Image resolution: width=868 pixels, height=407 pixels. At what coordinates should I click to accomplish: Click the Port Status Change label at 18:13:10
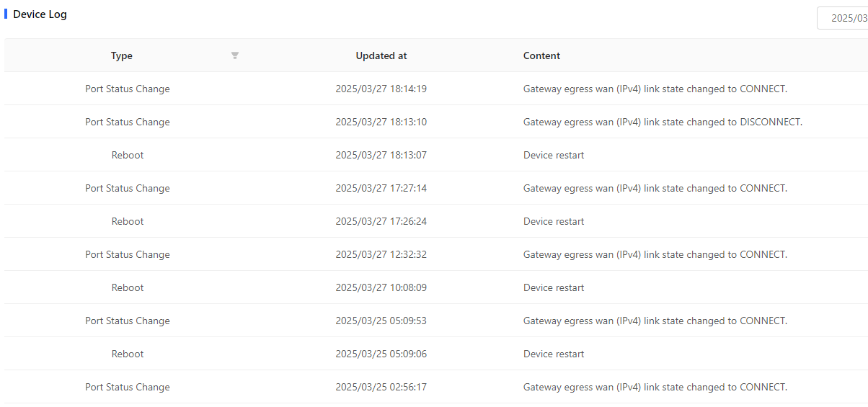click(x=128, y=122)
